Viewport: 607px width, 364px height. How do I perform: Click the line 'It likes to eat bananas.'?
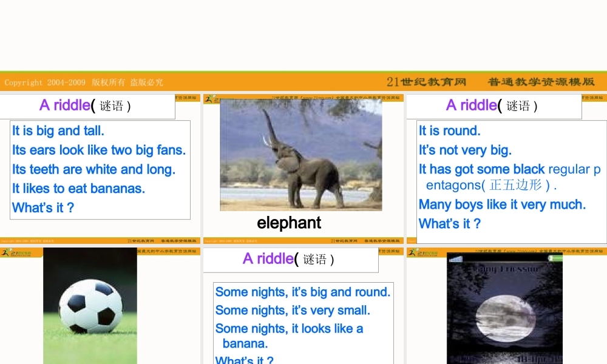[78, 188]
